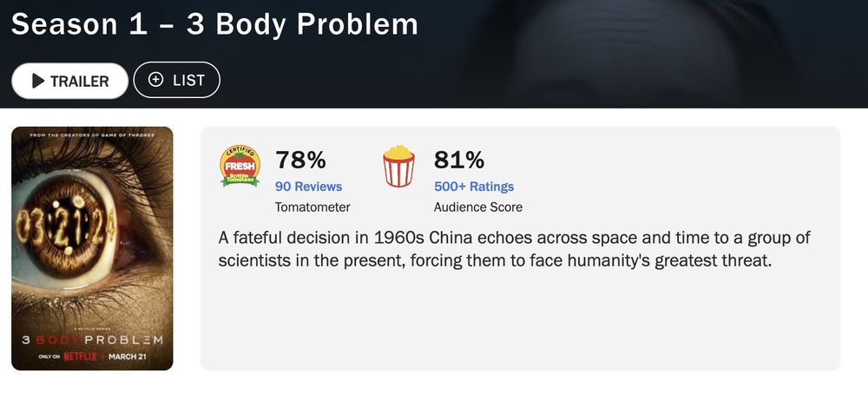Viewport: 868px width, 407px height.
Task: Click the plus circle icon beside List
Action: pos(156,80)
